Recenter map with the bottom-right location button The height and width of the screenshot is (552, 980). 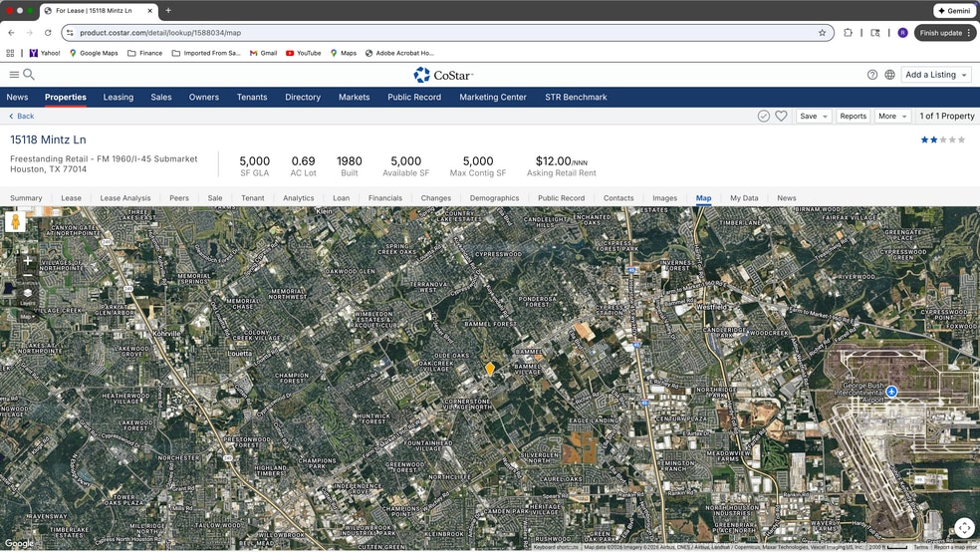(x=963, y=528)
